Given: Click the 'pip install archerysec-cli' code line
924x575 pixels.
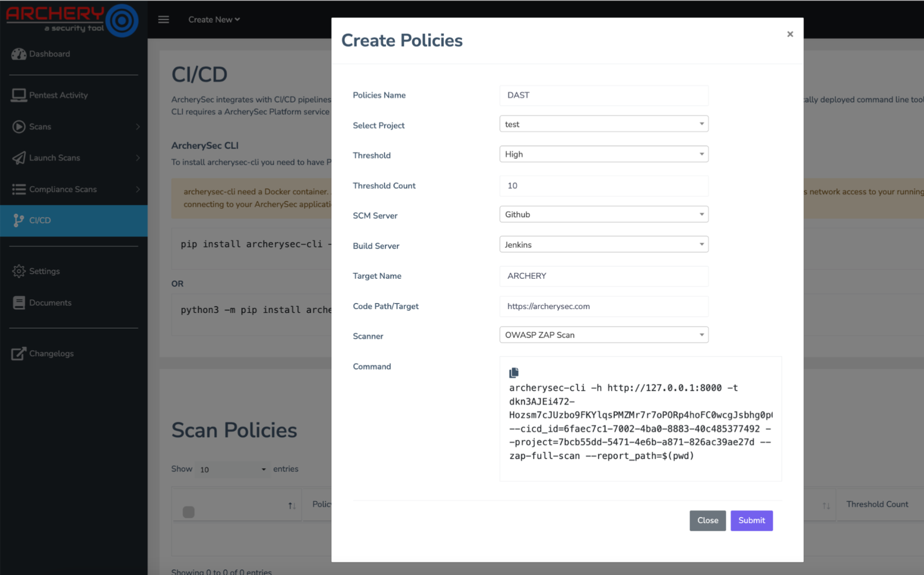Looking at the screenshot, I should (256, 244).
